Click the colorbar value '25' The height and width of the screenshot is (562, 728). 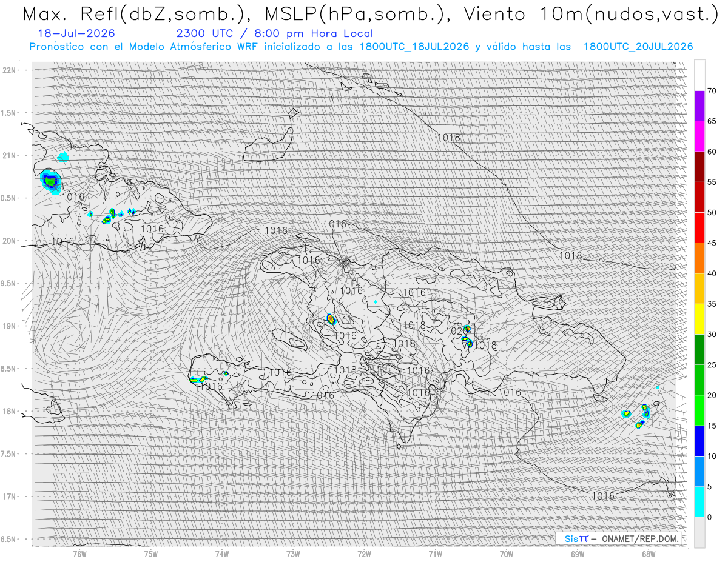coord(712,364)
